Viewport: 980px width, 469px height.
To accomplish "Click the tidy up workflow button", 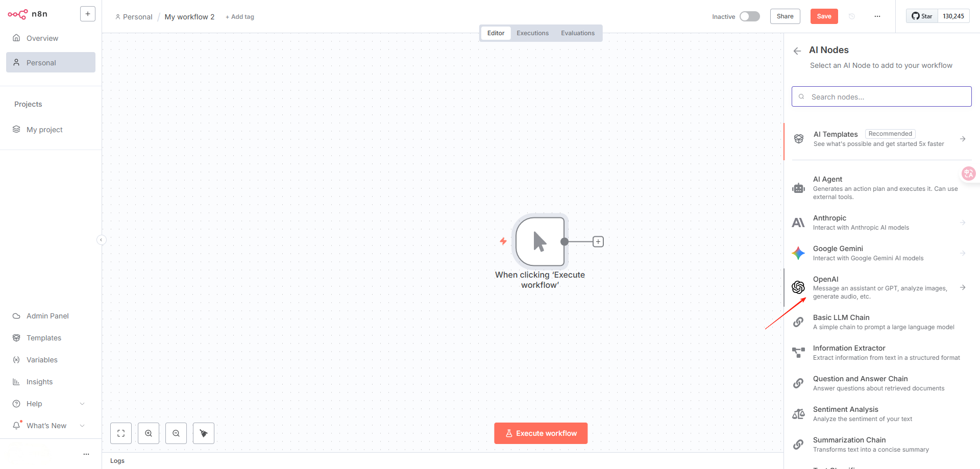I will 204,433.
